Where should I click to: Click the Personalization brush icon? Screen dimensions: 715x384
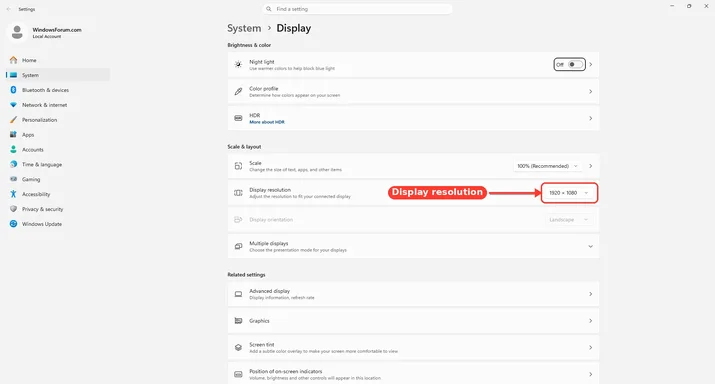tap(13, 119)
